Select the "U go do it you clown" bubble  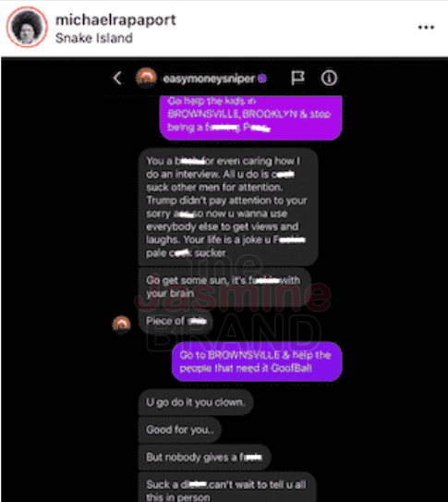[x=196, y=402]
